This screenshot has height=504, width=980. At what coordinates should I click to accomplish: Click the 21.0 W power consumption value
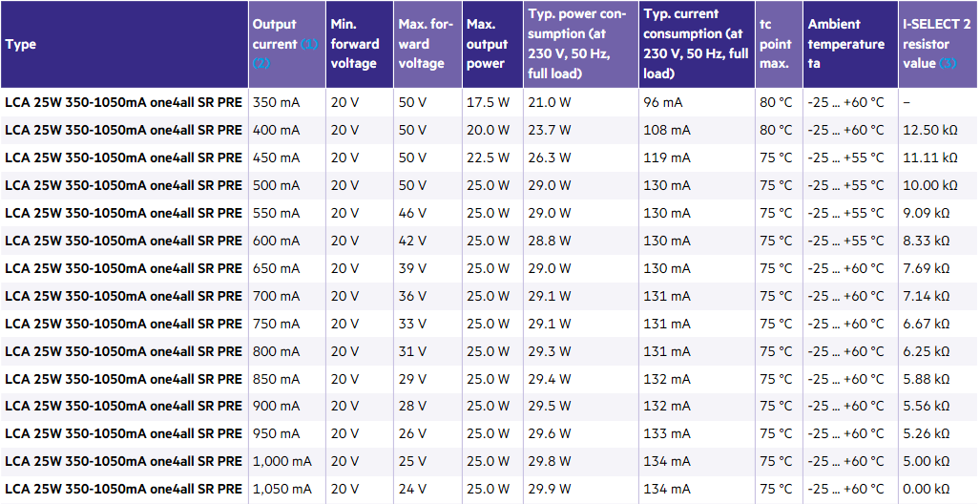click(x=550, y=102)
